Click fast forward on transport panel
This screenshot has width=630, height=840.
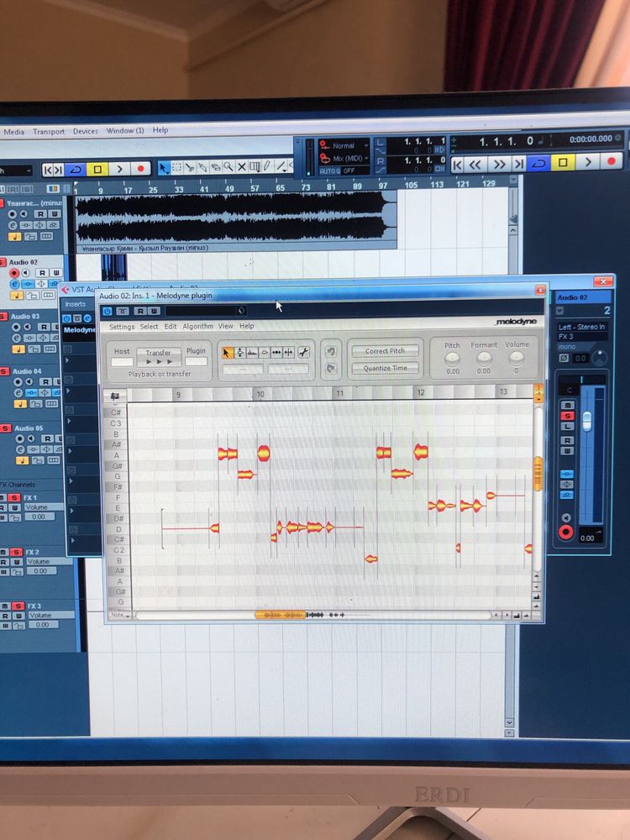[x=499, y=164]
